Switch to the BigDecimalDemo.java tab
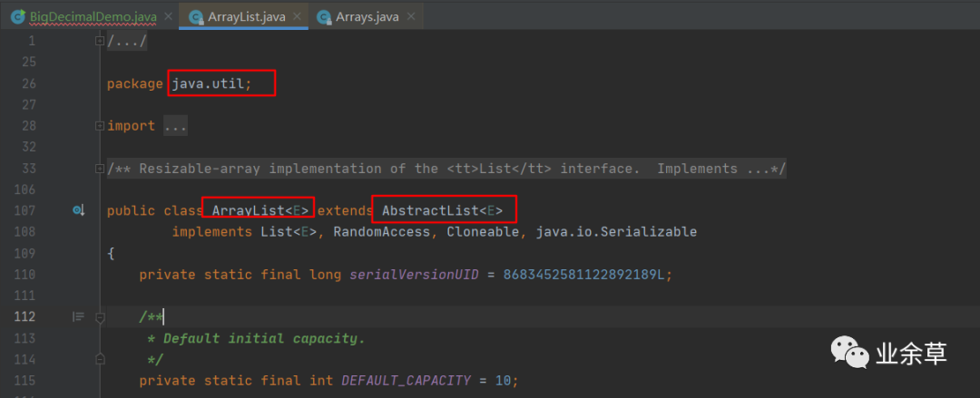The image size is (980, 398). (93, 17)
